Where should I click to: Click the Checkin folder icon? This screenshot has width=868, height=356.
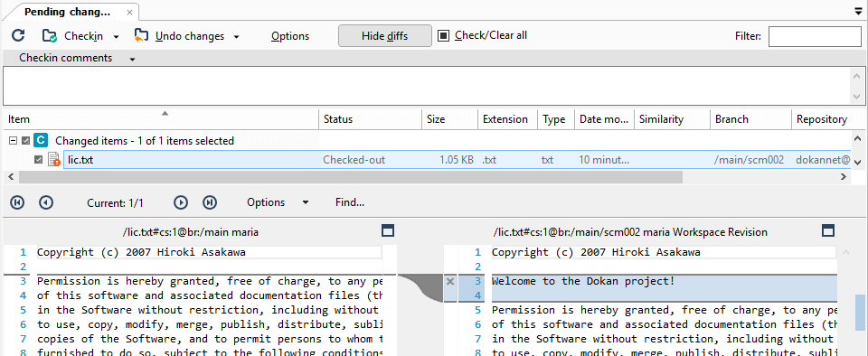50,36
